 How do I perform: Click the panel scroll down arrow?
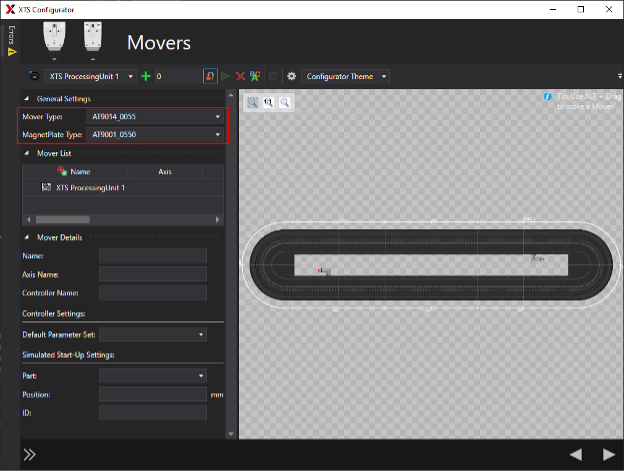coord(231,434)
